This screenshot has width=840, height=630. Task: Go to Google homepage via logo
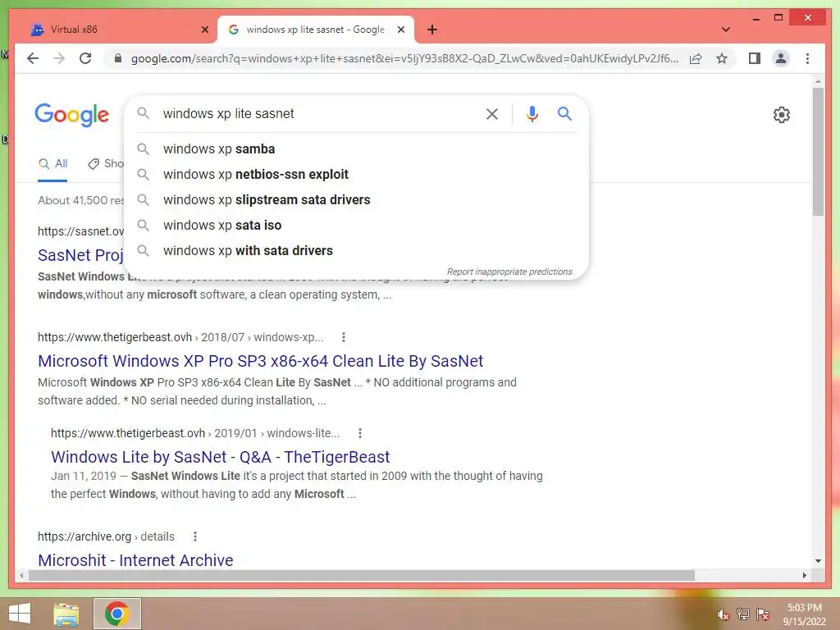(x=72, y=115)
